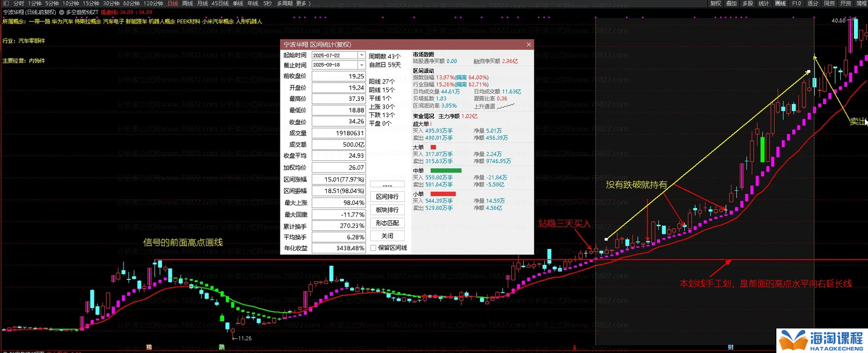Click the 最高价 value field
This screenshot has height=353, width=868.
point(338,99)
